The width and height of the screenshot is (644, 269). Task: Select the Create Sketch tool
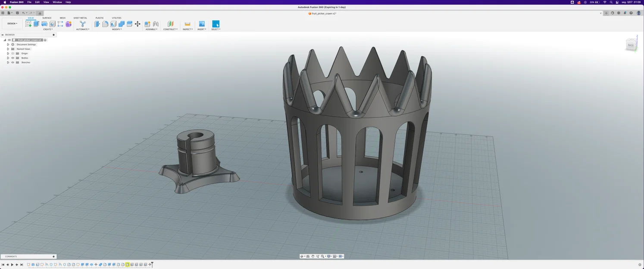[x=28, y=24]
